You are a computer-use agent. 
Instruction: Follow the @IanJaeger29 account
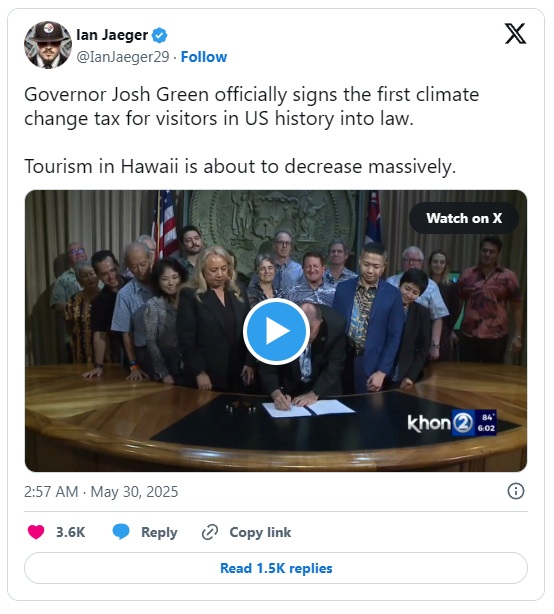[204, 57]
